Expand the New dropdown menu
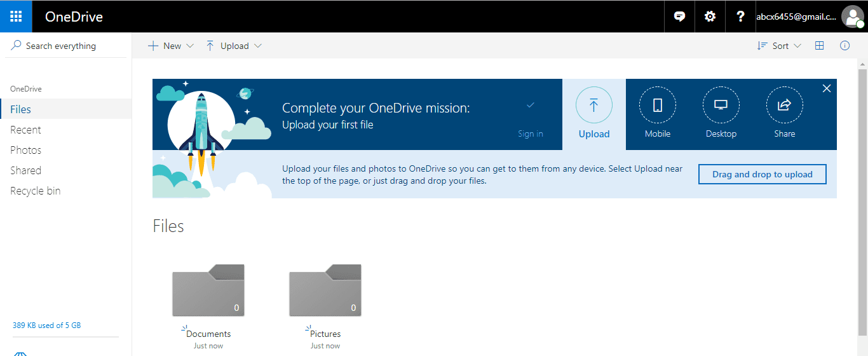868x356 pixels. pos(171,46)
